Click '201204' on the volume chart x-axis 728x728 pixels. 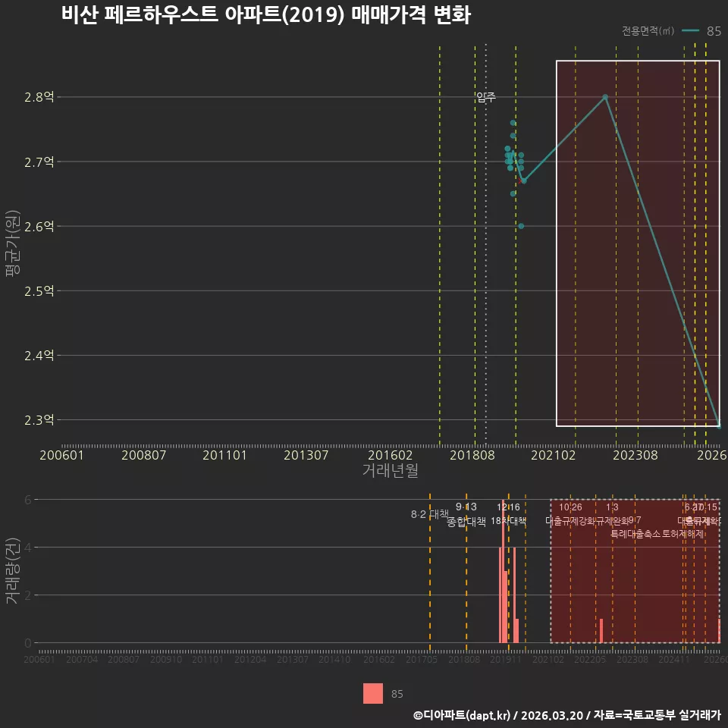[x=249, y=659]
